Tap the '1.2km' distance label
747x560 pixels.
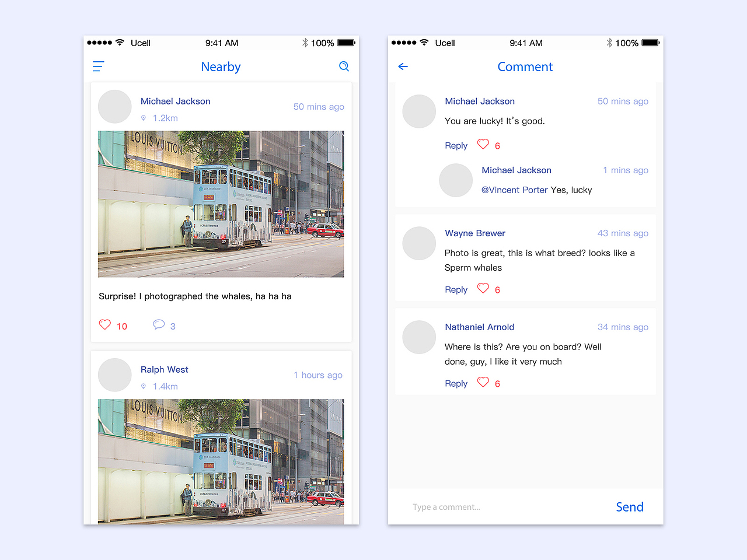click(x=165, y=118)
